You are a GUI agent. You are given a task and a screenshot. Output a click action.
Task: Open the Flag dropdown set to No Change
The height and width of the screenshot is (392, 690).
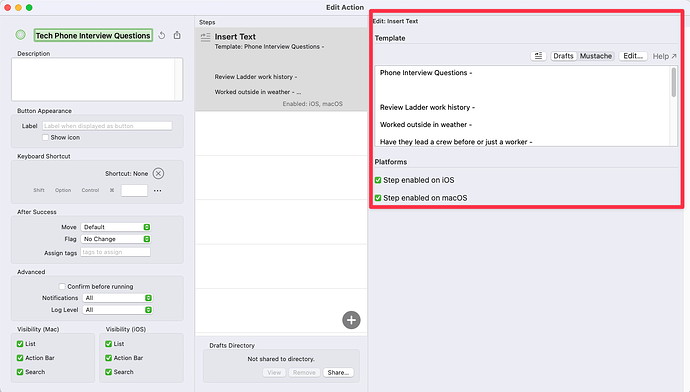pyautogui.click(x=116, y=239)
